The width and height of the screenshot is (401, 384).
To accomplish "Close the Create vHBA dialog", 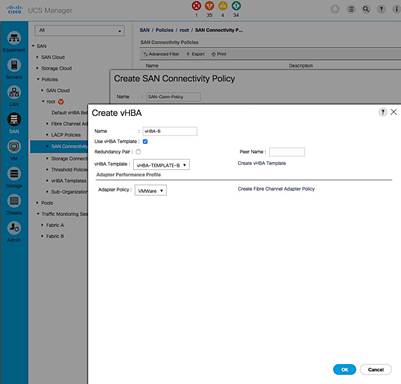I will [394, 112].
